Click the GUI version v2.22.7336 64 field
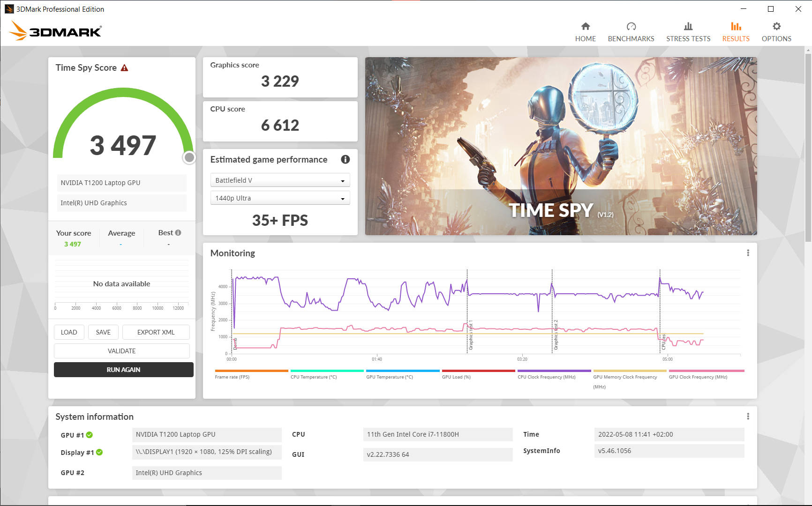Screen dimensions: 812x506 (438, 454)
